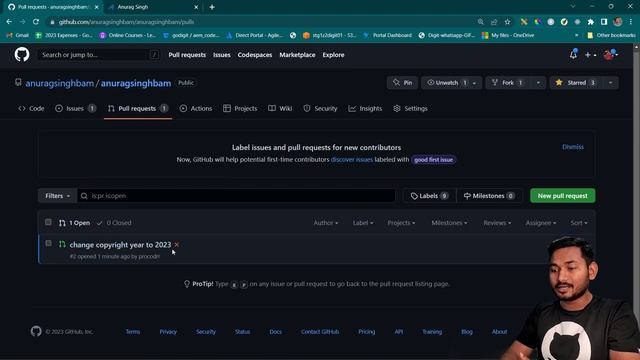Show the 1 Open pull requests

[74, 223]
